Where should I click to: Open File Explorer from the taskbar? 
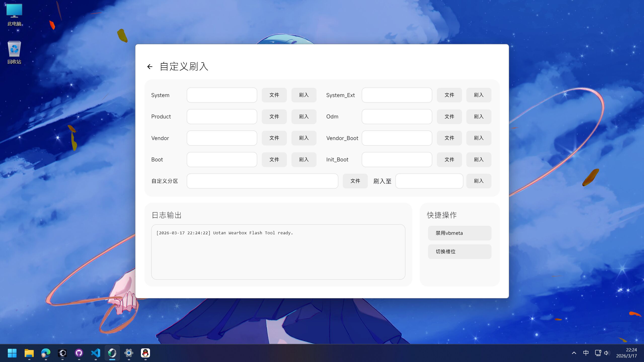(29, 353)
